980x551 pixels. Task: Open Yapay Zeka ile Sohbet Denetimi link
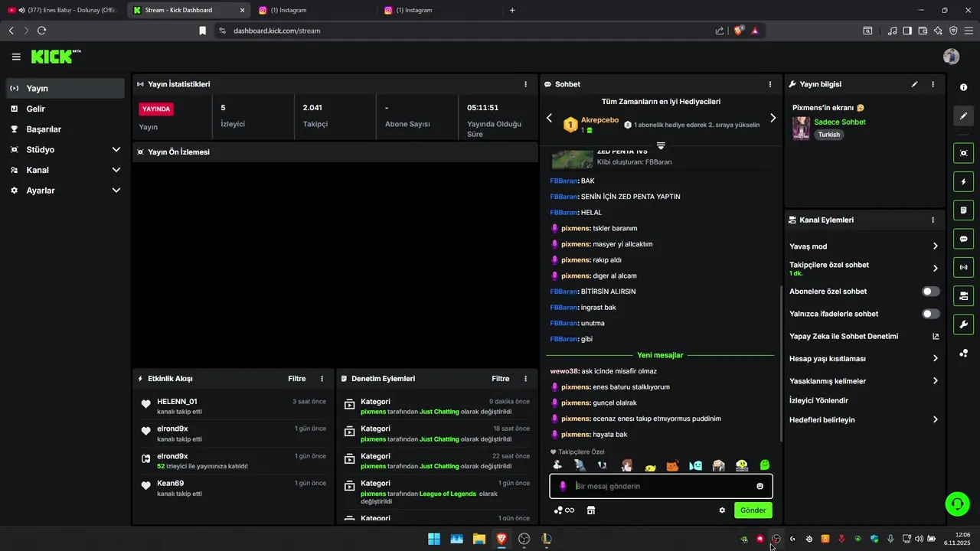tap(864, 336)
